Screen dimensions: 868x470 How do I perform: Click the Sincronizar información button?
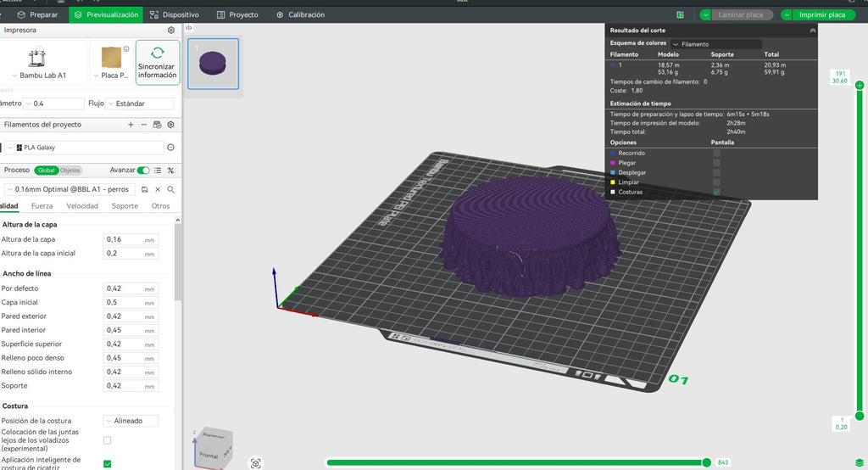[158, 62]
